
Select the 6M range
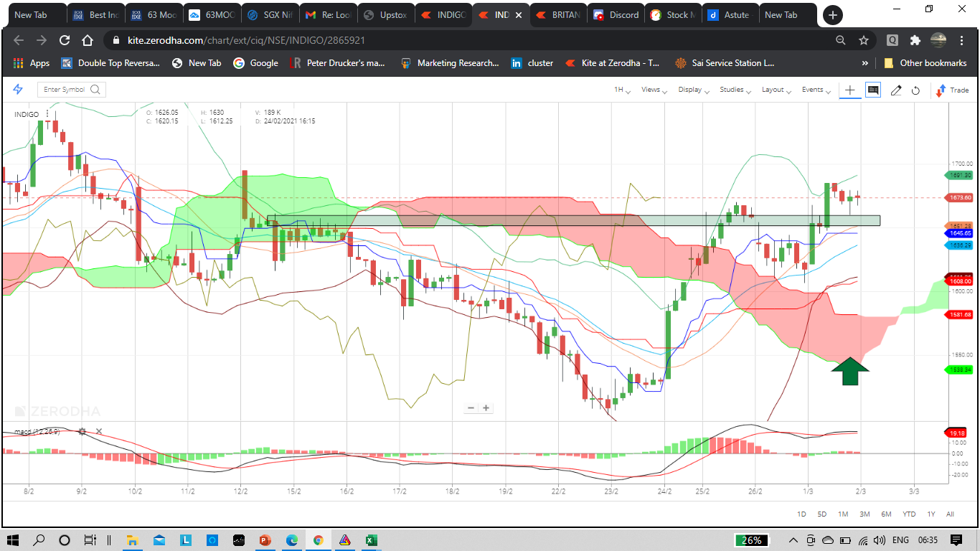tap(887, 514)
